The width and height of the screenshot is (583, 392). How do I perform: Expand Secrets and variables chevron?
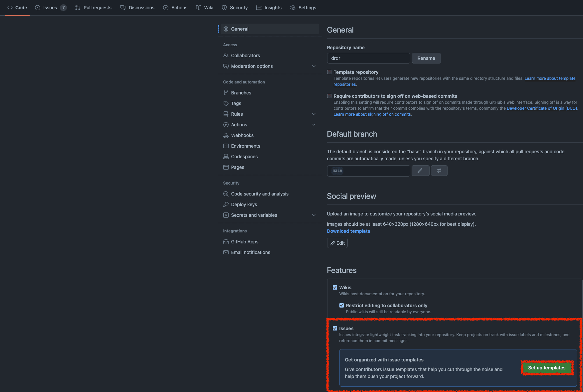pyautogui.click(x=314, y=215)
